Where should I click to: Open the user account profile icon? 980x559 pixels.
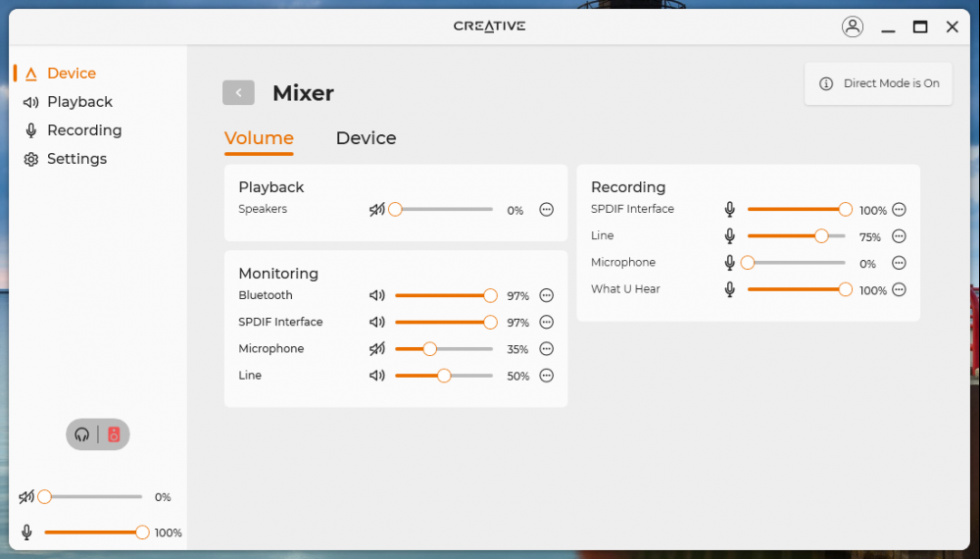[852, 26]
